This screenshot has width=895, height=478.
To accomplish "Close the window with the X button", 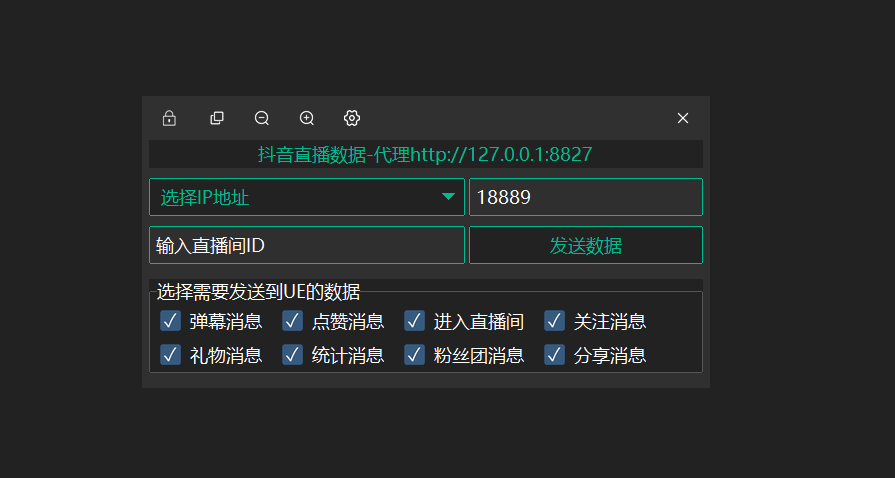I will [683, 118].
